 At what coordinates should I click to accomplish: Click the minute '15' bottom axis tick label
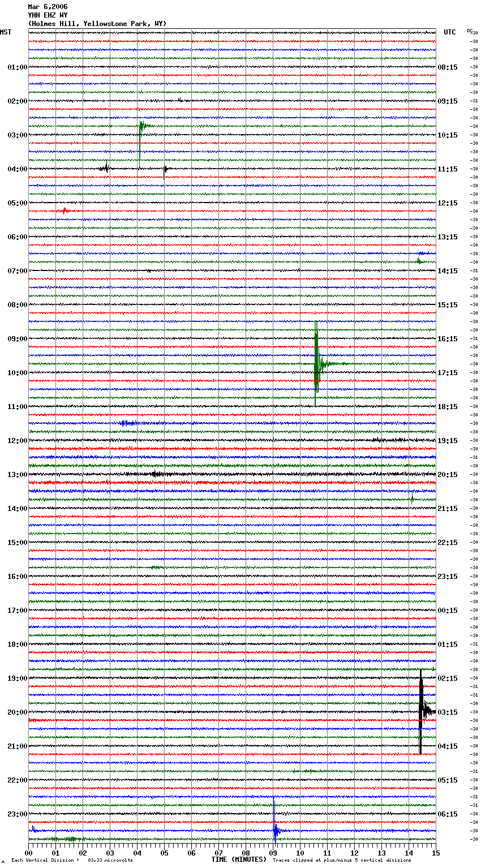pyautogui.click(x=436, y=853)
